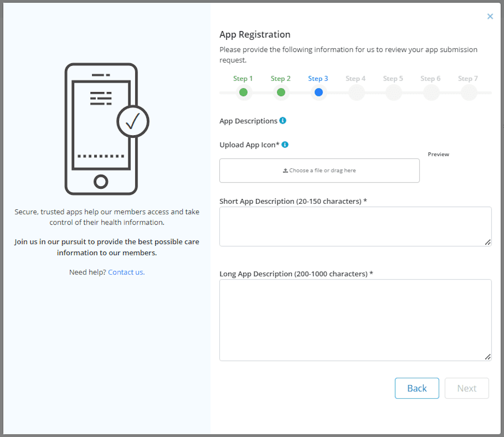Click inside the Short App Description field

[x=355, y=226]
